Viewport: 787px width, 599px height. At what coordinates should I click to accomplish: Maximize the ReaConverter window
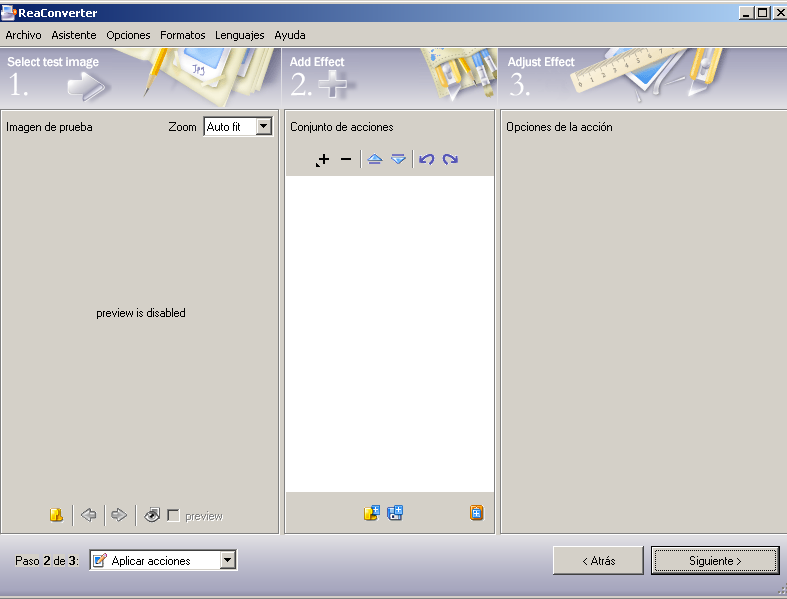pyautogui.click(x=762, y=13)
